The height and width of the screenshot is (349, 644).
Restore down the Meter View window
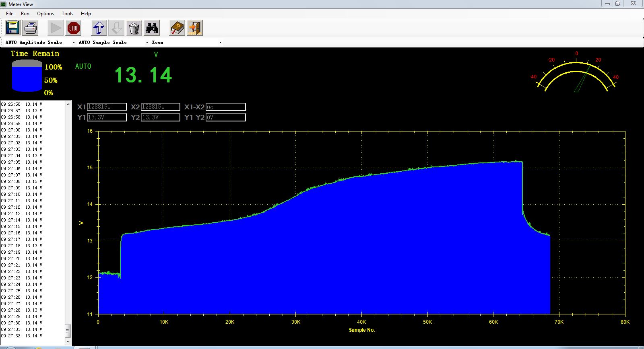618,4
